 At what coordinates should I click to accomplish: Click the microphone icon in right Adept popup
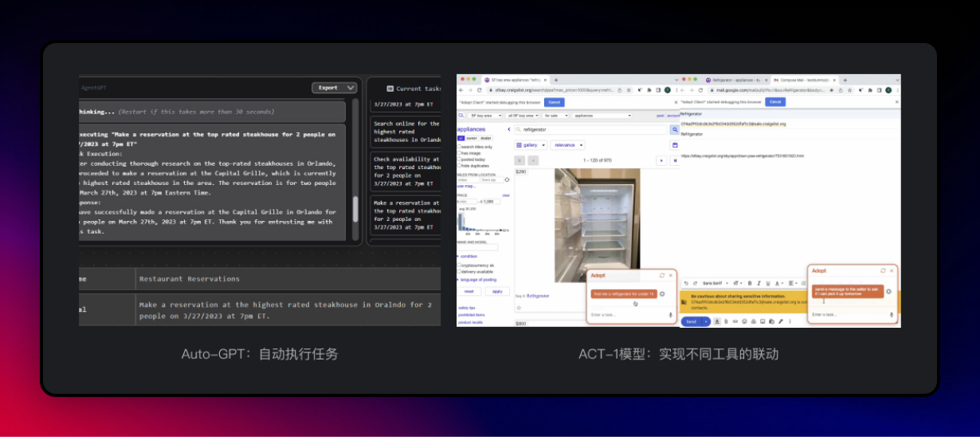coord(891,315)
